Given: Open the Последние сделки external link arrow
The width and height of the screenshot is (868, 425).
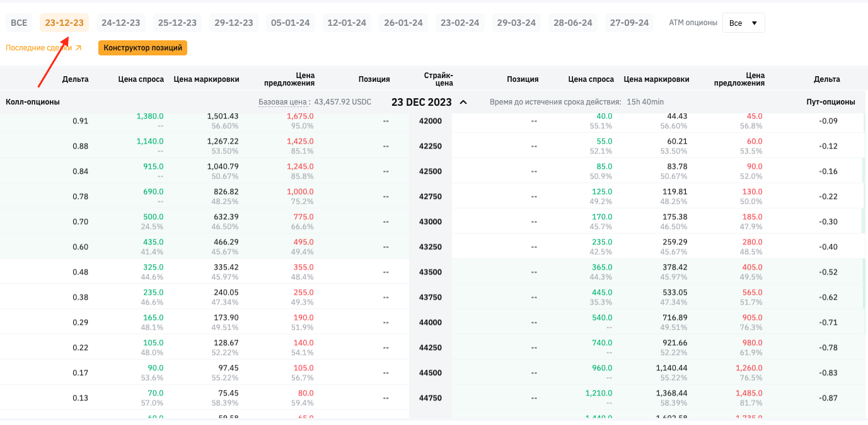Looking at the screenshot, I should 78,48.
